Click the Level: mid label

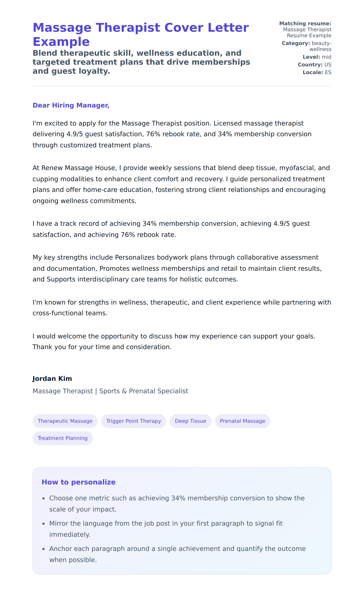click(317, 57)
